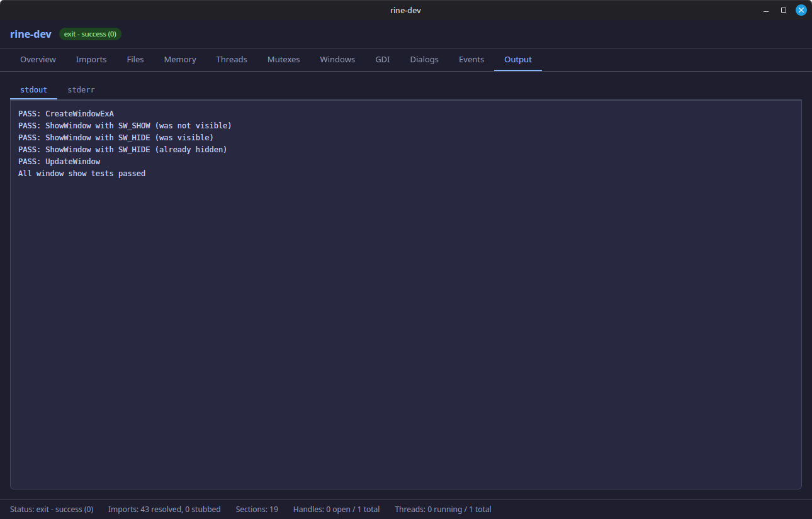Click the Imports 43 resolved status item
Image resolution: width=812 pixels, height=519 pixels.
pyautogui.click(x=164, y=509)
